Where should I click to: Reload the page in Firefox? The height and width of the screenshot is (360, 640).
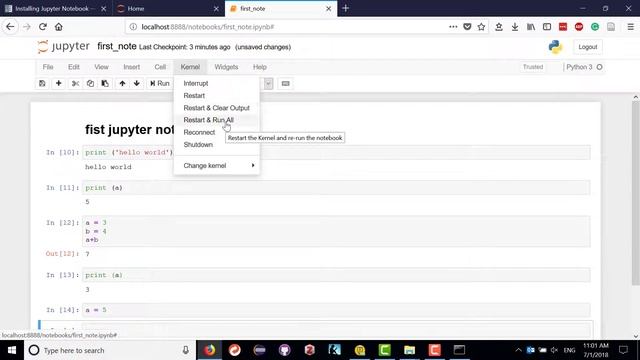coord(42,27)
